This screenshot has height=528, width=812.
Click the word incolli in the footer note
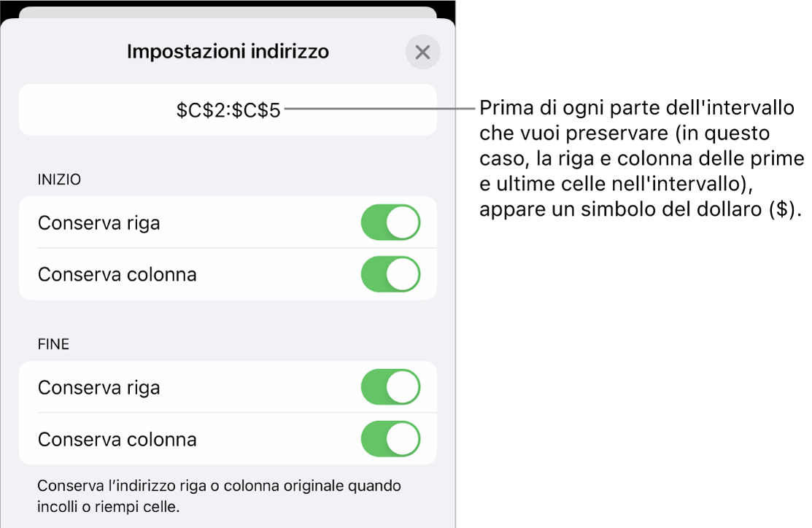tap(59, 505)
